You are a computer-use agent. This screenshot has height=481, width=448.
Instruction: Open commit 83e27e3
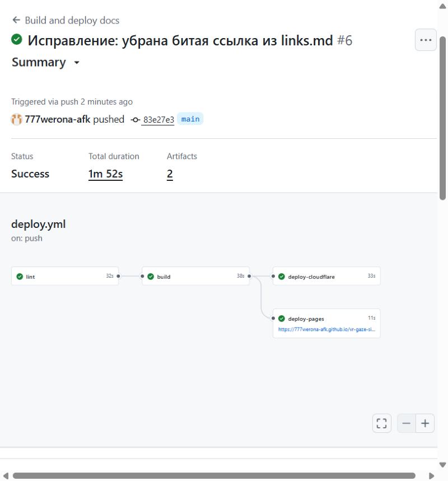pyautogui.click(x=158, y=119)
